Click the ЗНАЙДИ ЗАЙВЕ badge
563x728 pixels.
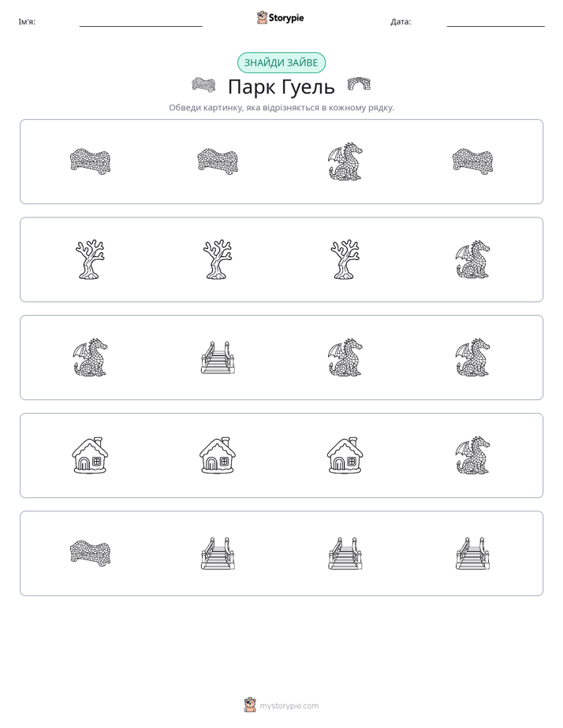[281, 63]
